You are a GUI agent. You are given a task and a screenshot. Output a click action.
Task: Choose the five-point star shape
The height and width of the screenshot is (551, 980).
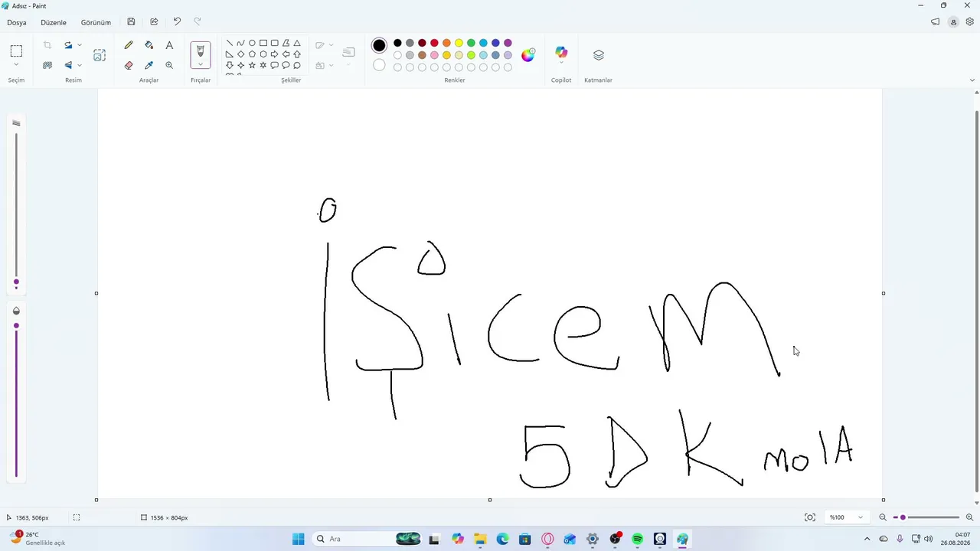pos(252,65)
